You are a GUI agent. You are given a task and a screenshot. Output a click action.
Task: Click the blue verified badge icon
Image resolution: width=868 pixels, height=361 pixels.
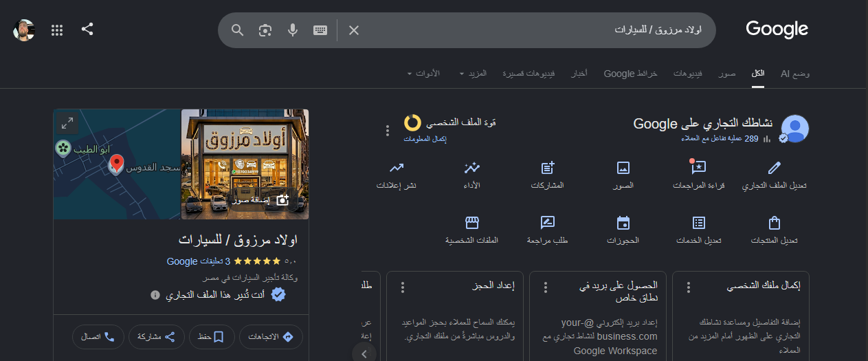(278, 294)
